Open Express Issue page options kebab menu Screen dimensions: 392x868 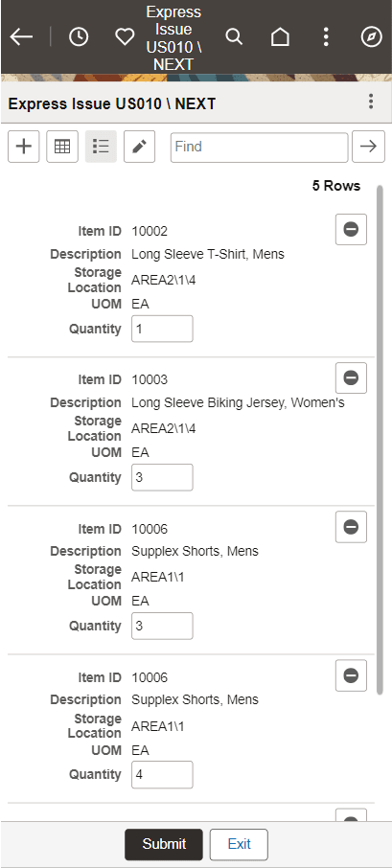371,102
